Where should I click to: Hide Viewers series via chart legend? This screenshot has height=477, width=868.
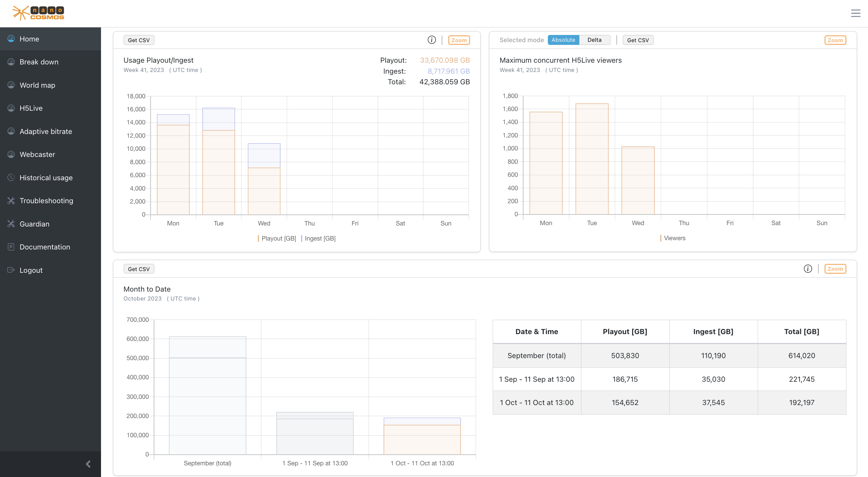pyautogui.click(x=673, y=238)
